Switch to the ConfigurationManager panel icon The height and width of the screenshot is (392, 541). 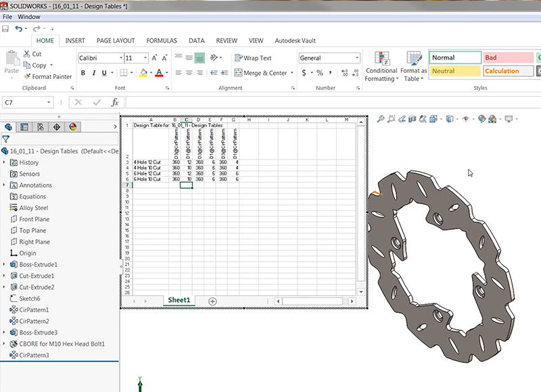40,126
